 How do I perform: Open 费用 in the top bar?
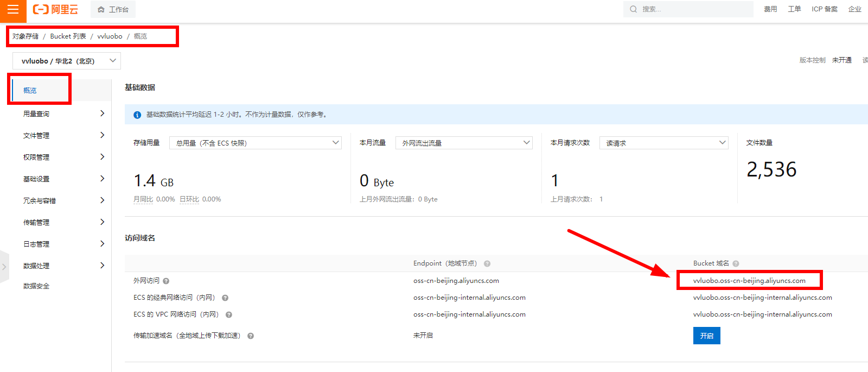coord(770,9)
